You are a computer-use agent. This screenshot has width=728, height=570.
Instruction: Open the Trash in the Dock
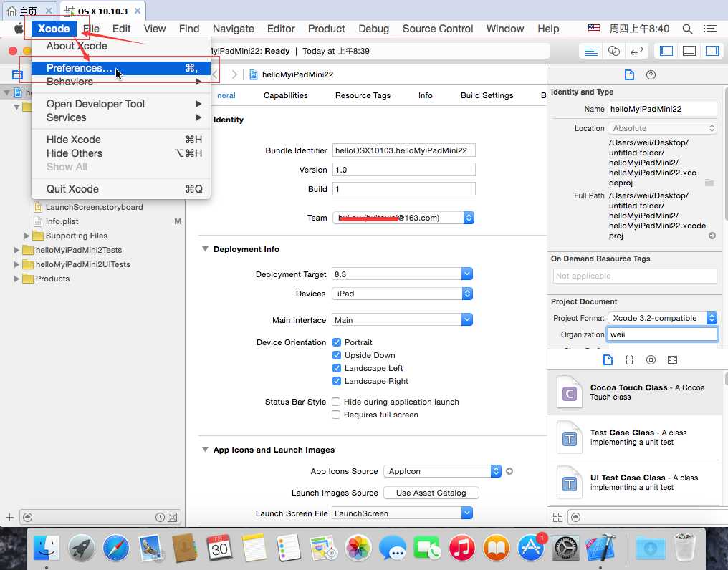[x=684, y=549]
